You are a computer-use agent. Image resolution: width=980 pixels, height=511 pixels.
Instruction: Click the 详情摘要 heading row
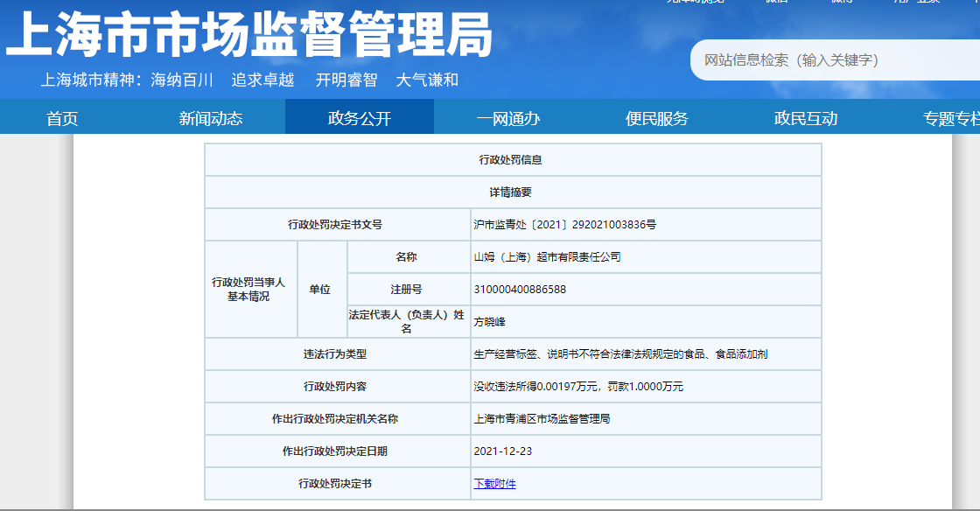click(x=513, y=192)
